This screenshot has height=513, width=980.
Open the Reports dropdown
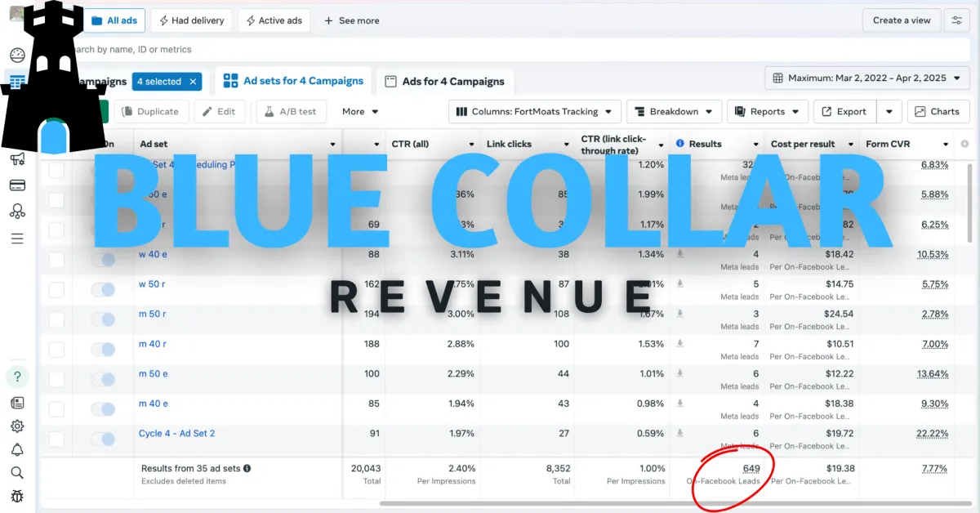point(768,112)
